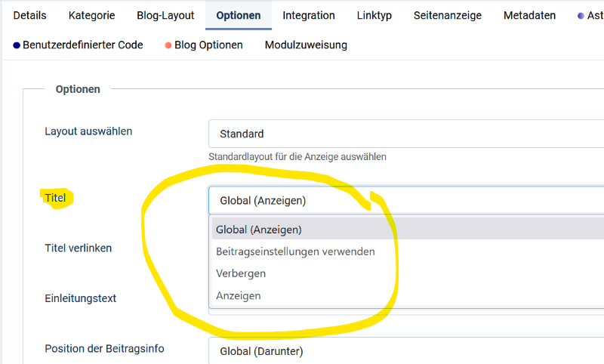This screenshot has width=604, height=364.
Task: Open the Modulzuweisung tab
Action: (306, 45)
